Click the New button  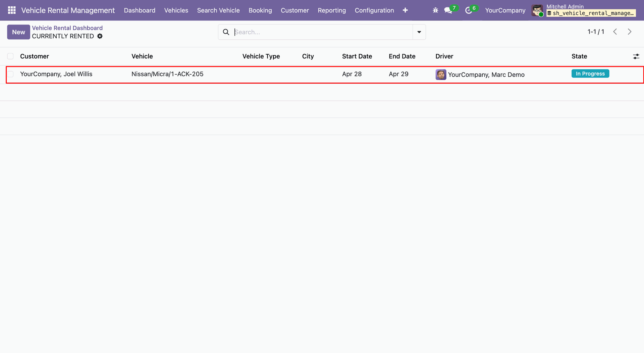[x=18, y=32]
